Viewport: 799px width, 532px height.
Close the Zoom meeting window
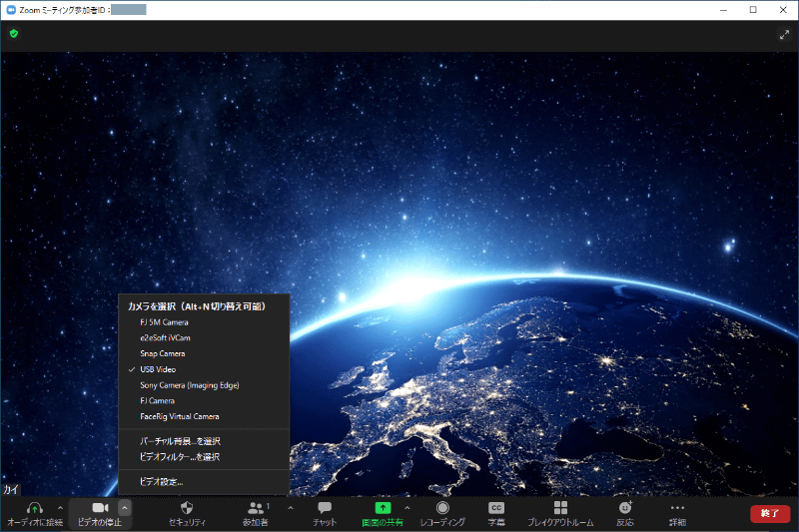(x=783, y=10)
